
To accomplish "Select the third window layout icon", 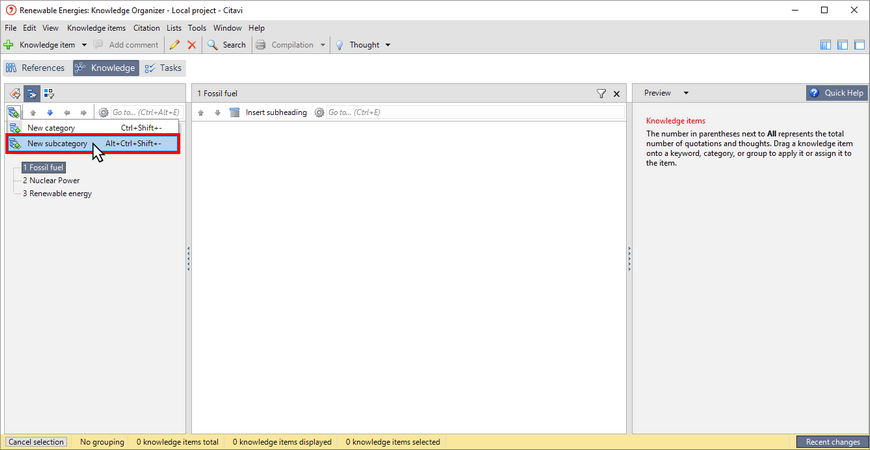I will pyautogui.click(x=859, y=45).
